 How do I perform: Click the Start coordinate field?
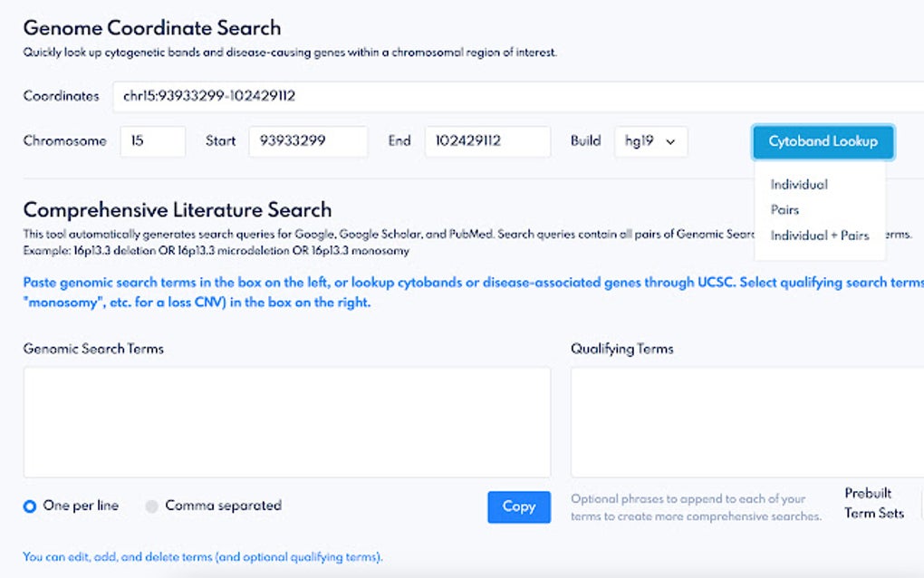308,140
